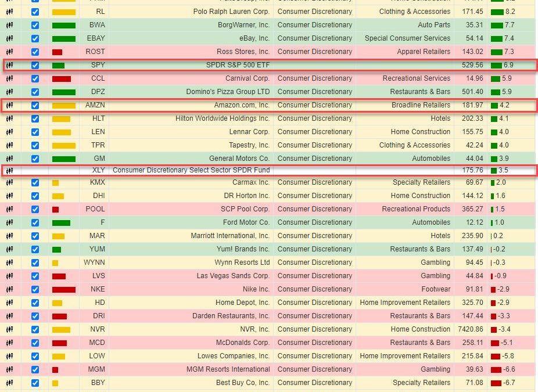
Task: Open the chart icon beside NKE
Action: (x=10, y=289)
